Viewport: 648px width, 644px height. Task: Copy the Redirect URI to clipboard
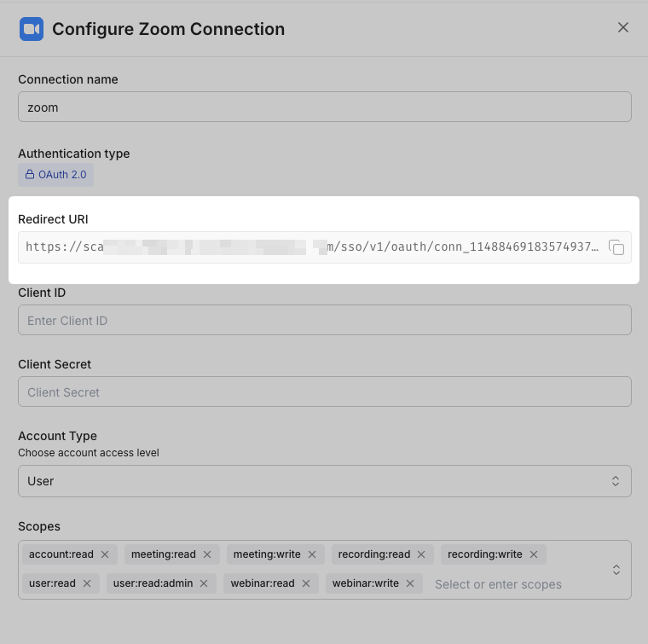(x=617, y=248)
